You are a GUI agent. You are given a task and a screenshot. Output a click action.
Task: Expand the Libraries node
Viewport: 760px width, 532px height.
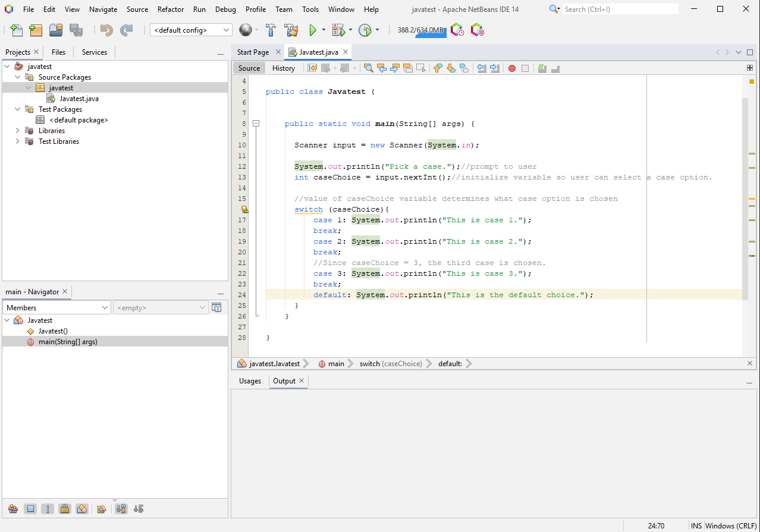click(x=17, y=131)
